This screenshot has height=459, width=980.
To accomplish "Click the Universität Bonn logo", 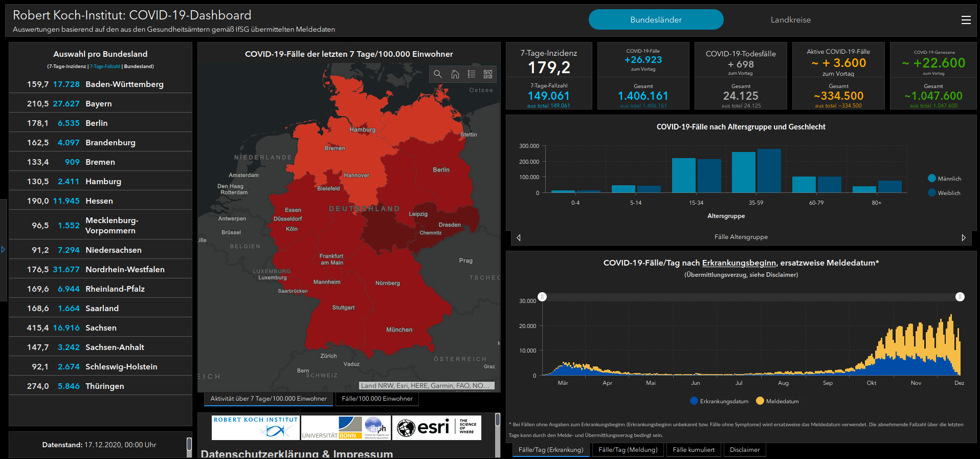I will [331, 427].
